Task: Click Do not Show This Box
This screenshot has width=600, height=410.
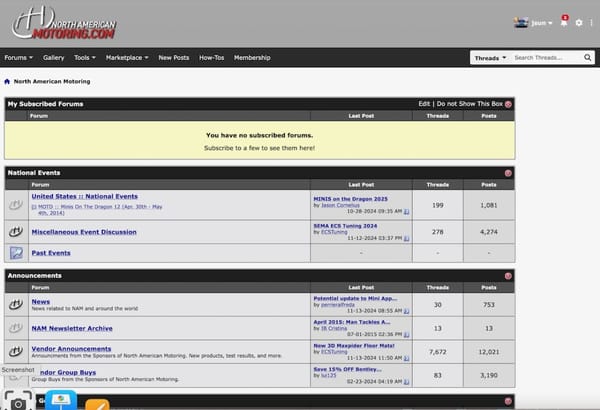Action: coord(470,104)
